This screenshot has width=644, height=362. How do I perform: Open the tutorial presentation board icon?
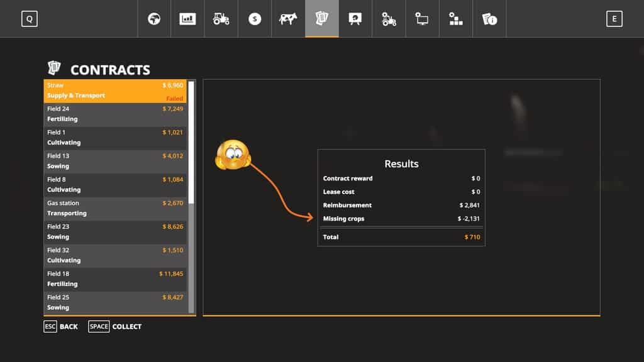355,19
